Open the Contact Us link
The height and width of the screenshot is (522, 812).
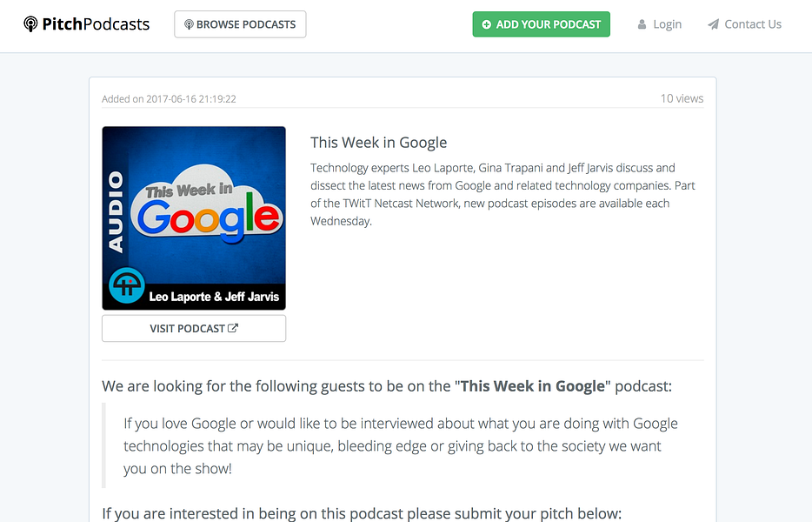point(752,24)
